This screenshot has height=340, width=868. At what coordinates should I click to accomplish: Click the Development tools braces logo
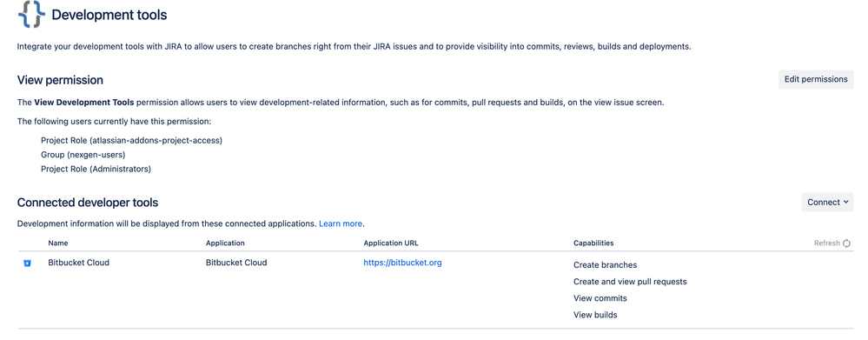pyautogui.click(x=30, y=15)
